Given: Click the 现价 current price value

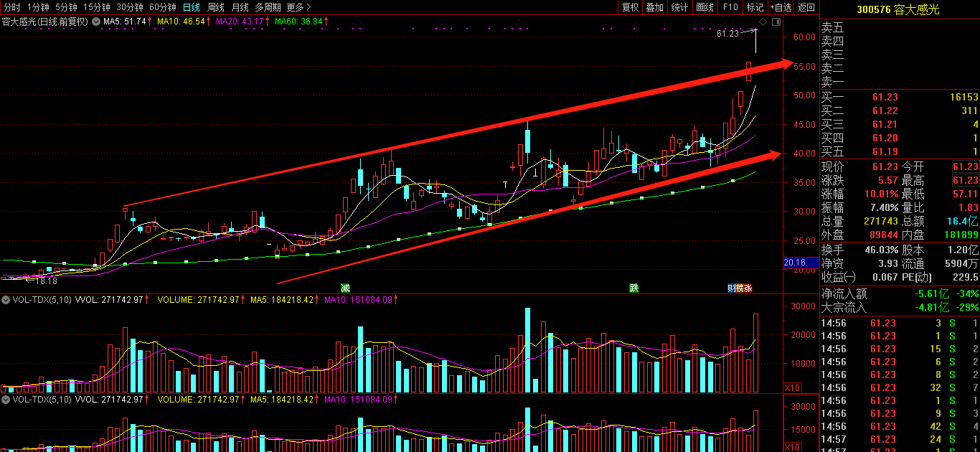Looking at the screenshot, I should [885, 166].
